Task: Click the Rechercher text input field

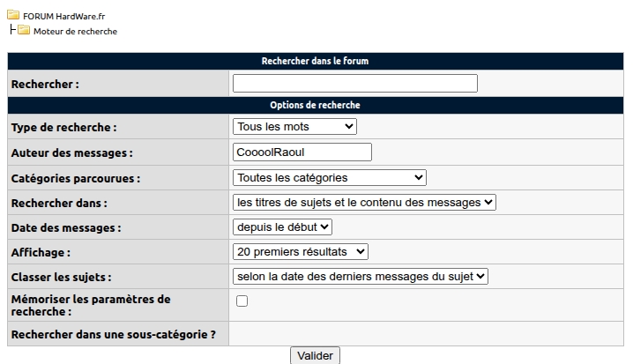Action: click(x=354, y=84)
